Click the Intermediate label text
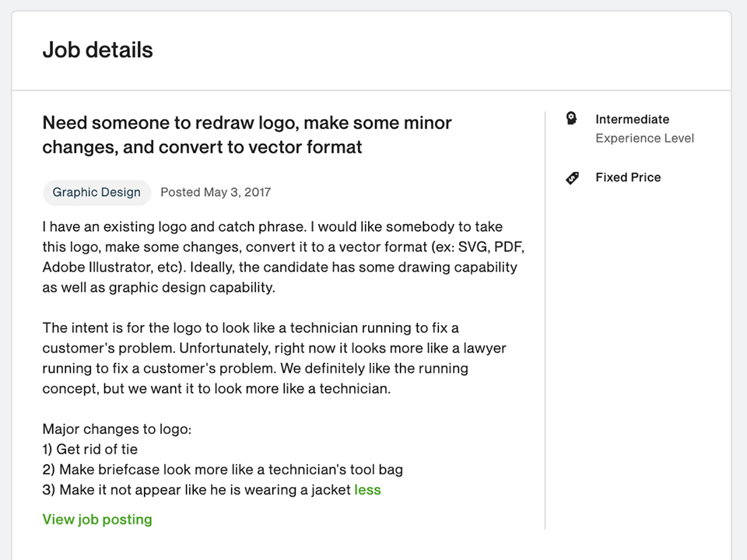The height and width of the screenshot is (560, 747). (632, 119)
